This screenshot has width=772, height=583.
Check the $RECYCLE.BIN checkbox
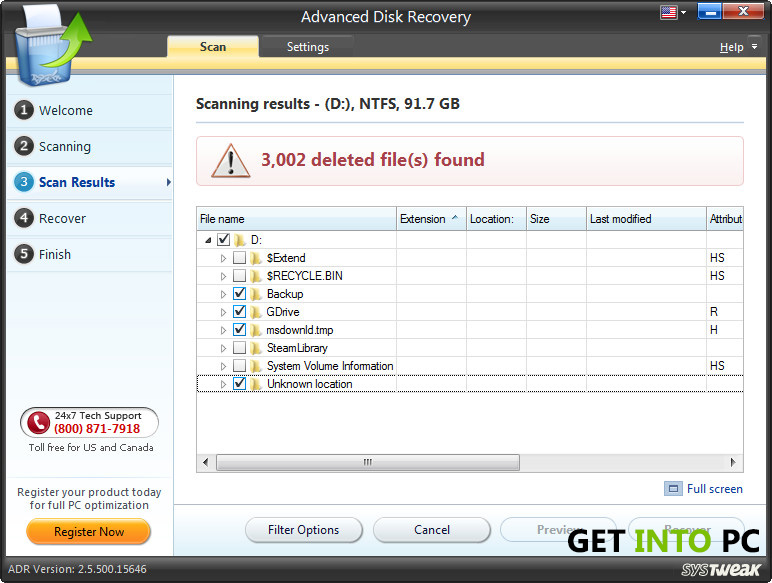239,276
